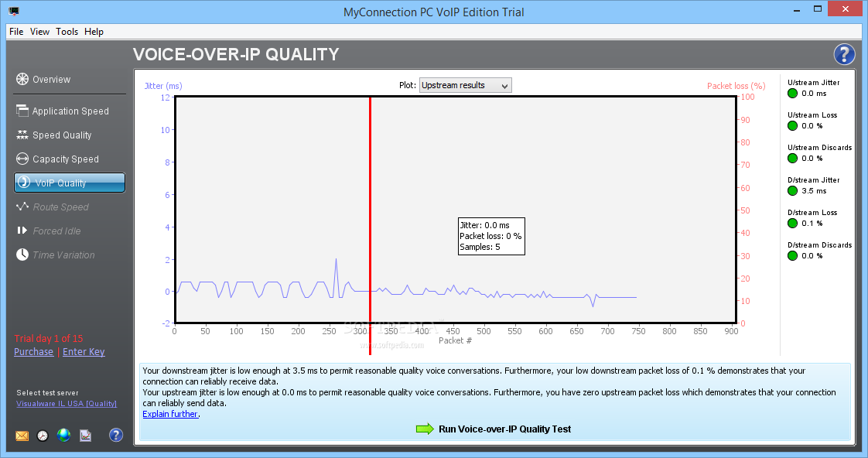Click the Packet # axis label
868x458 pixels.
coord(455,340)
